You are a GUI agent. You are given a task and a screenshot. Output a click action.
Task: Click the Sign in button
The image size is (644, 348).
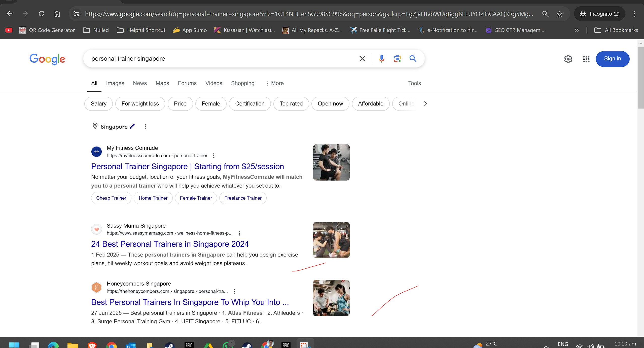tap(613, 59)
